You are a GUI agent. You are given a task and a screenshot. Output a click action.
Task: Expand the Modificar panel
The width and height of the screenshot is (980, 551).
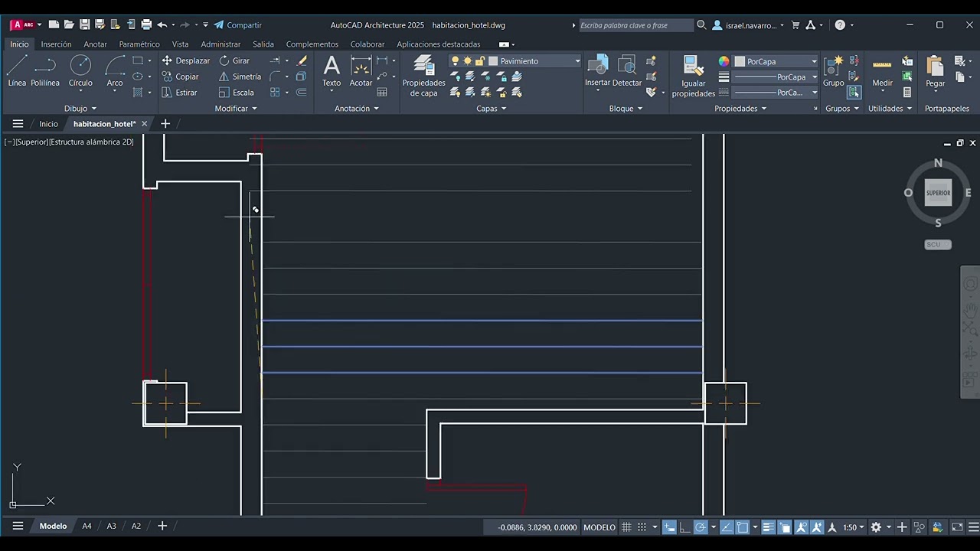tap(236, 109)
